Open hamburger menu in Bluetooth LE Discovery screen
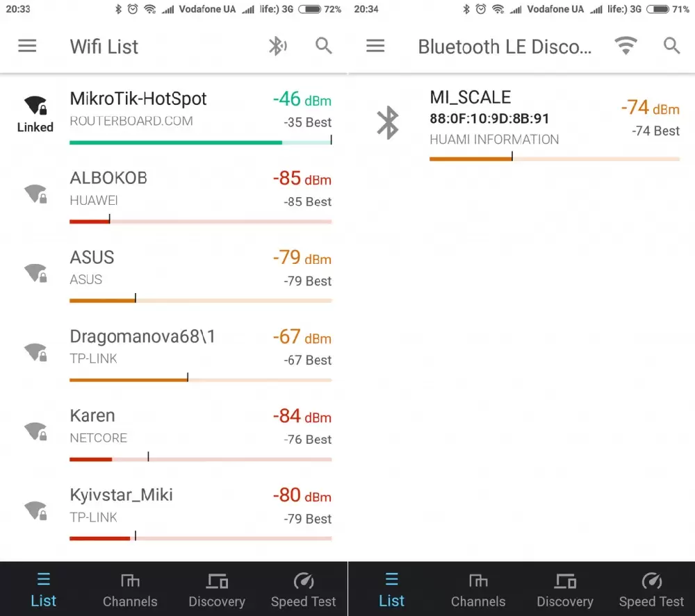 pyautogui.click(x=375, y=46)
